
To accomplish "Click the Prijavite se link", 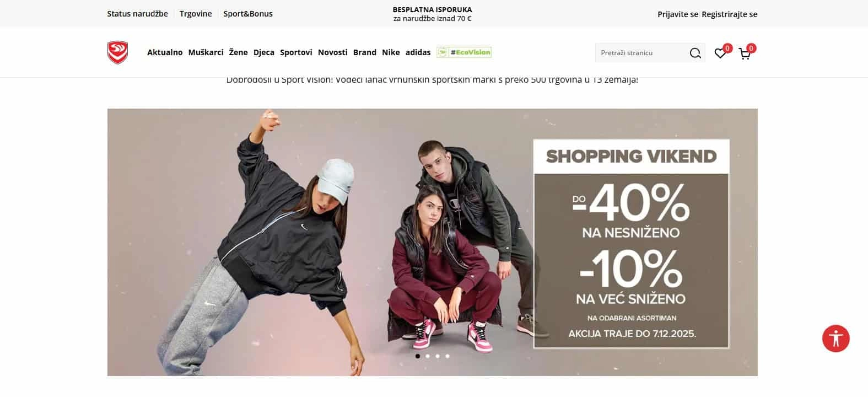I will (678, 14).
